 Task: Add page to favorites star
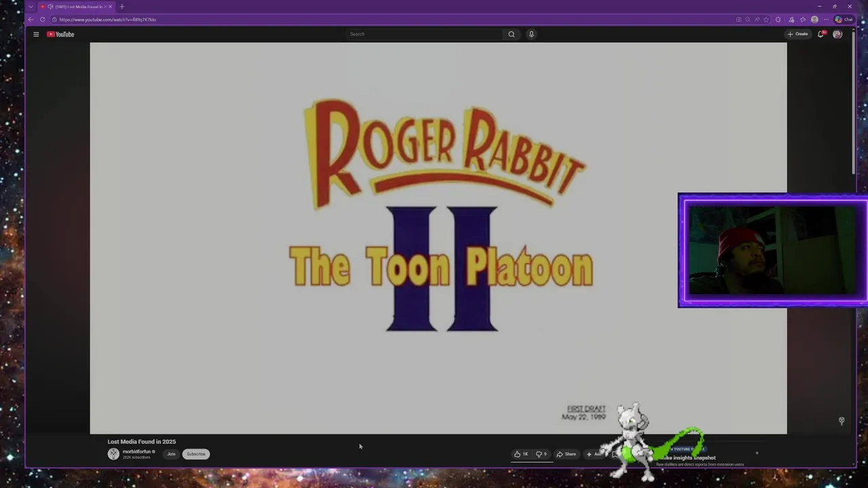pos(766,20)
